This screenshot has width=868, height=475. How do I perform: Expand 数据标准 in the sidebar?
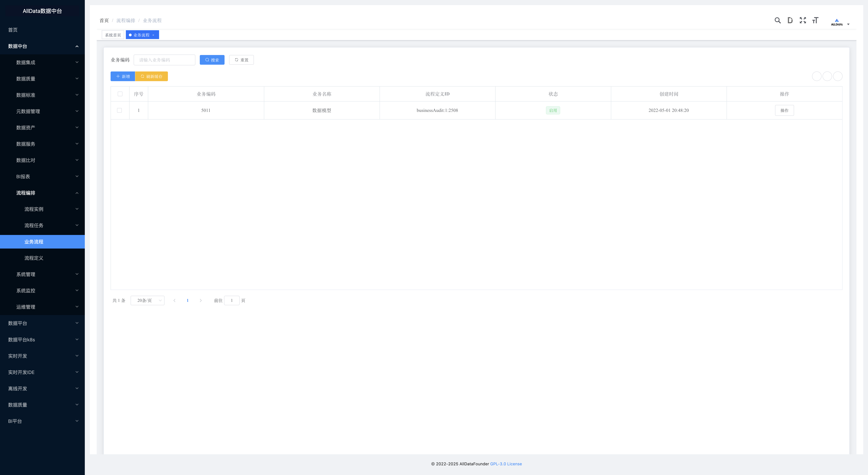pos(42,95)
